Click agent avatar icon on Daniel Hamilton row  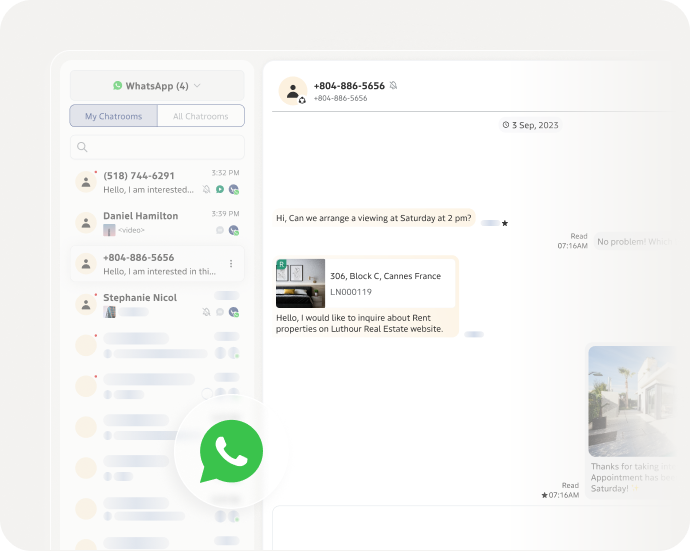click(233, 230)
